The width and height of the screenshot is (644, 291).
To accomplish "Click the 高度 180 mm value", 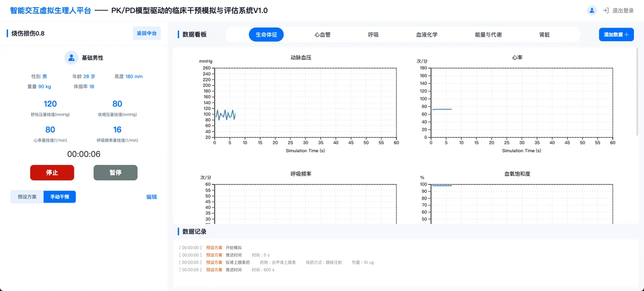I will (134, 76).
